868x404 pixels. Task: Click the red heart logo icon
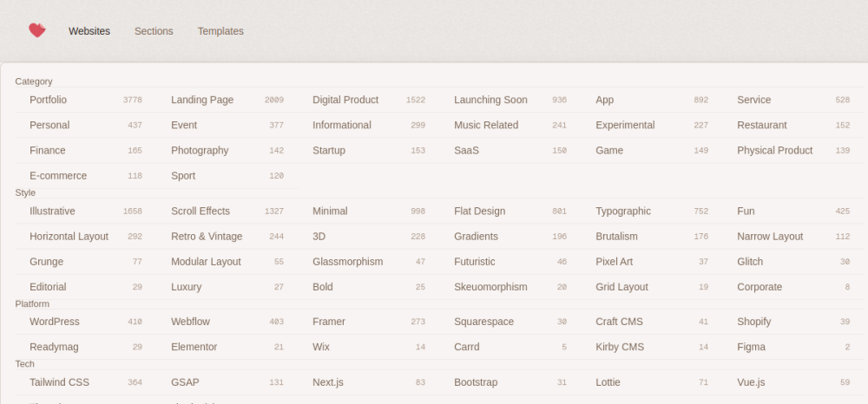point(37,30)
